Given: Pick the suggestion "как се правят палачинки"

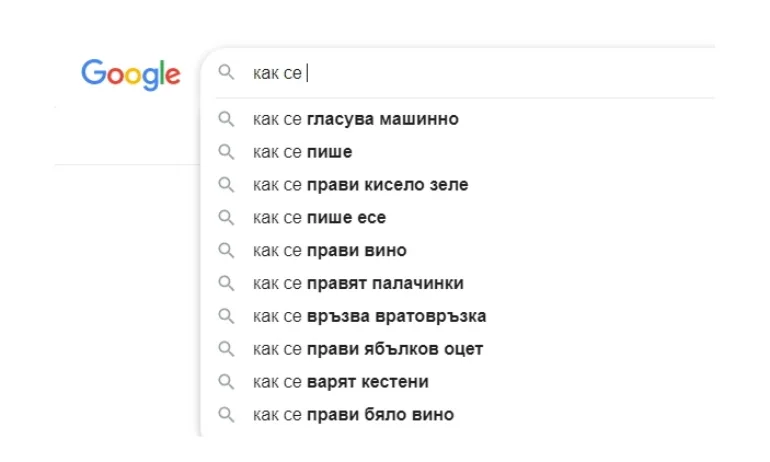Looking at the screenshot, I should point(359,283).
